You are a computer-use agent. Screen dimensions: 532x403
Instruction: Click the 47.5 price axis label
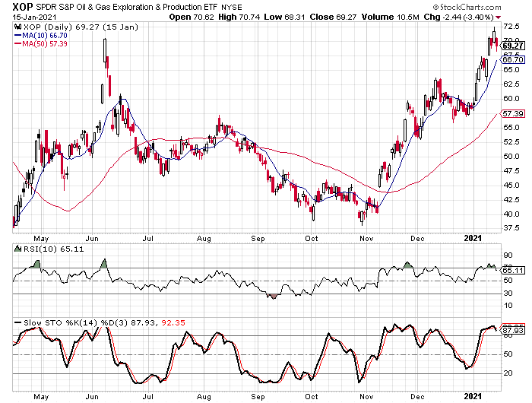pos(511,171)
